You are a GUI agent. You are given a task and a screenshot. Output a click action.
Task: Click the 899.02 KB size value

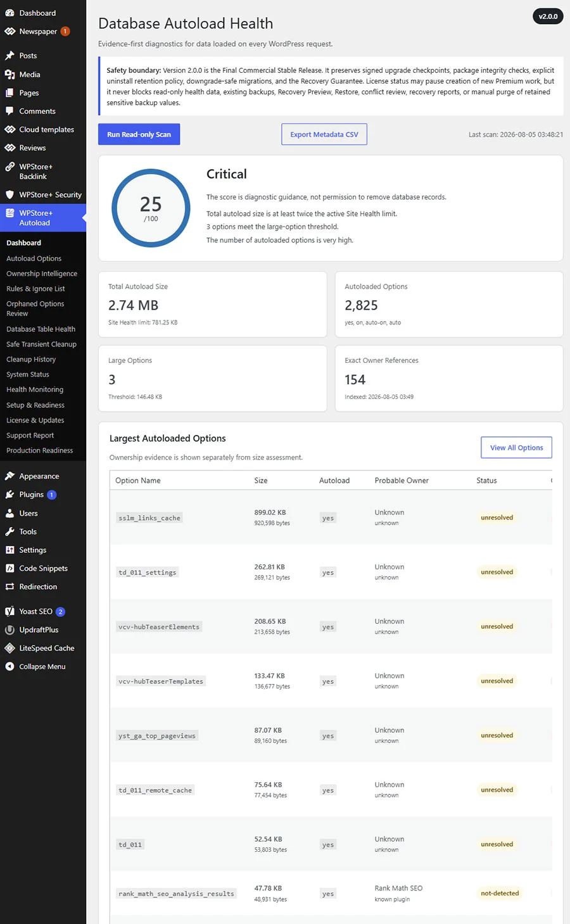(x=270, y=512)
